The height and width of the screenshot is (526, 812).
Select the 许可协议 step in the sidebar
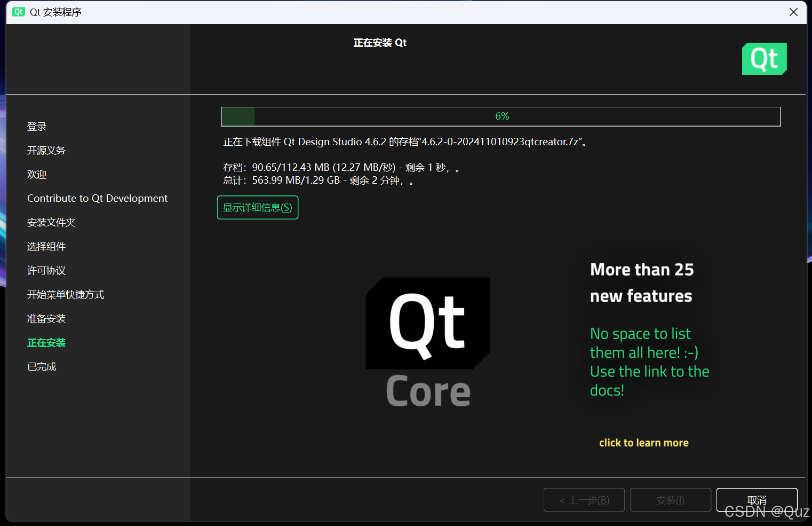[x=46, y=270]
